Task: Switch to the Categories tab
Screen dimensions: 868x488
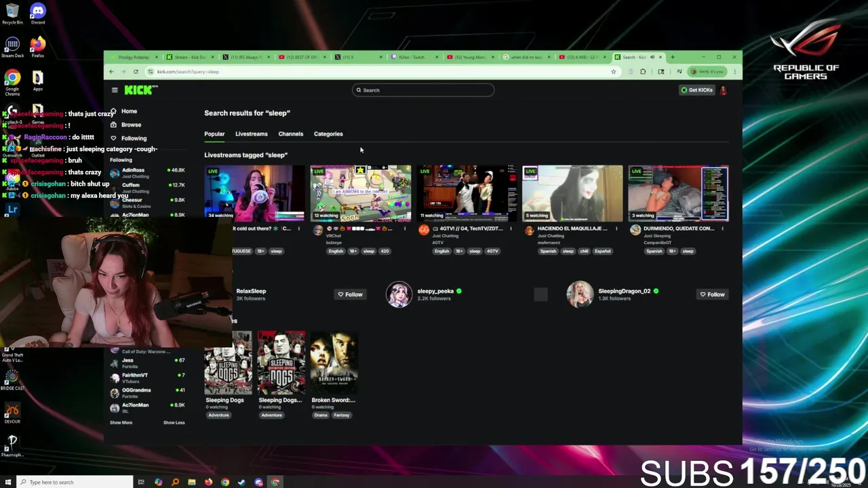Action: [x=328, y=134]
